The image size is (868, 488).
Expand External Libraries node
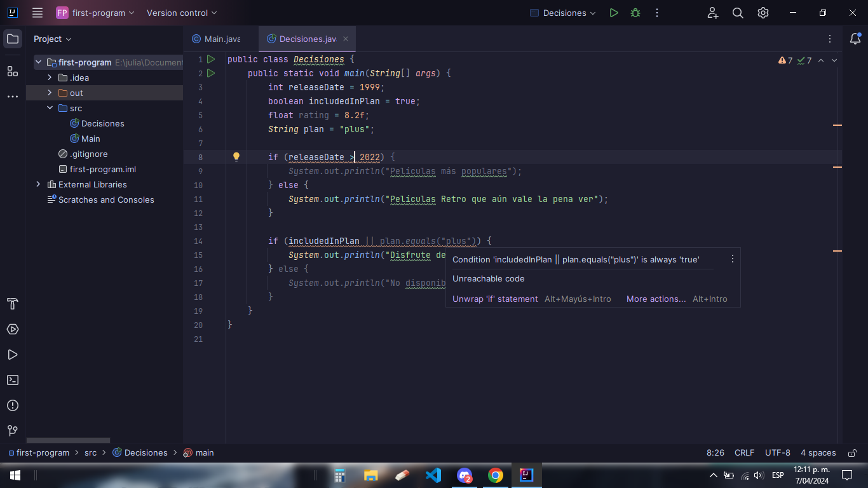[39, 184]
